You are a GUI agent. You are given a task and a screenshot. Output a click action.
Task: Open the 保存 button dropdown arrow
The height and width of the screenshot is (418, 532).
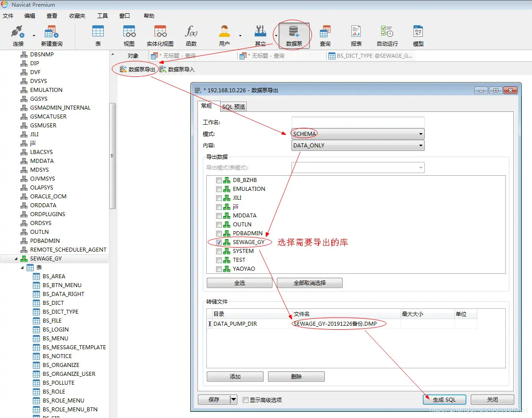pos(233,399)
